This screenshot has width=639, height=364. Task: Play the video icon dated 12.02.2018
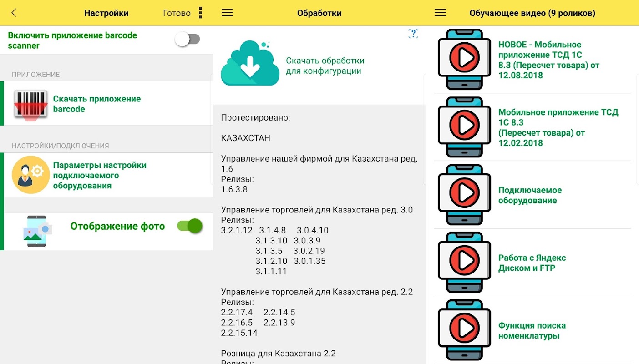tap(464, 127)
